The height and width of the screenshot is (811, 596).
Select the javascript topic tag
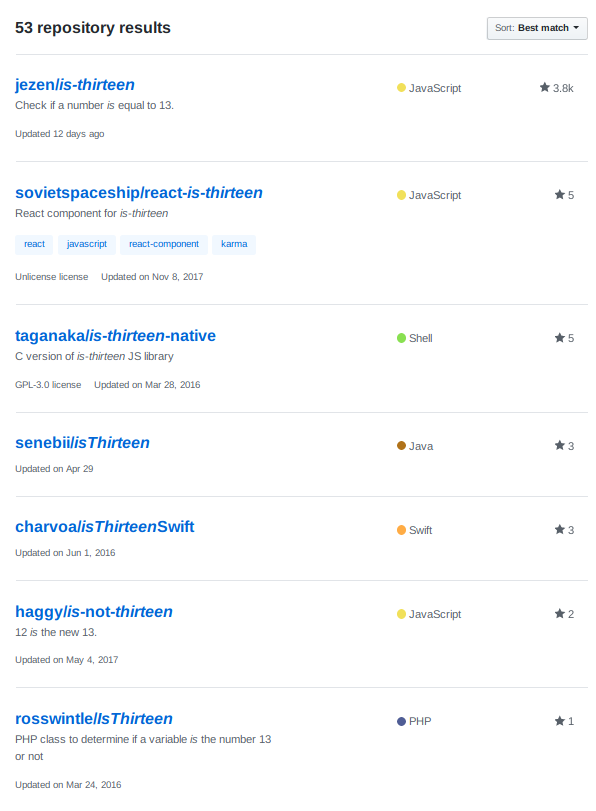[x=87, y=244]
